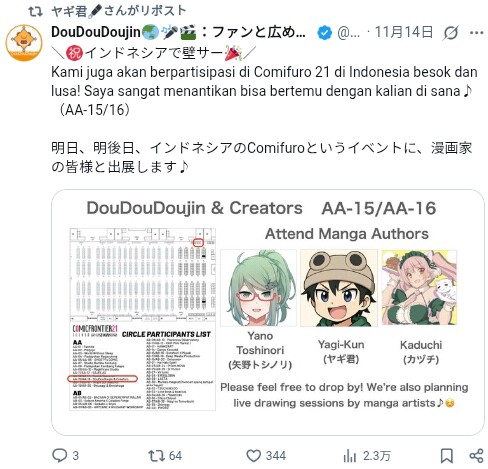Click the blue verified badge
This screenshot has height=469, width=488.
tap(324, 33)
